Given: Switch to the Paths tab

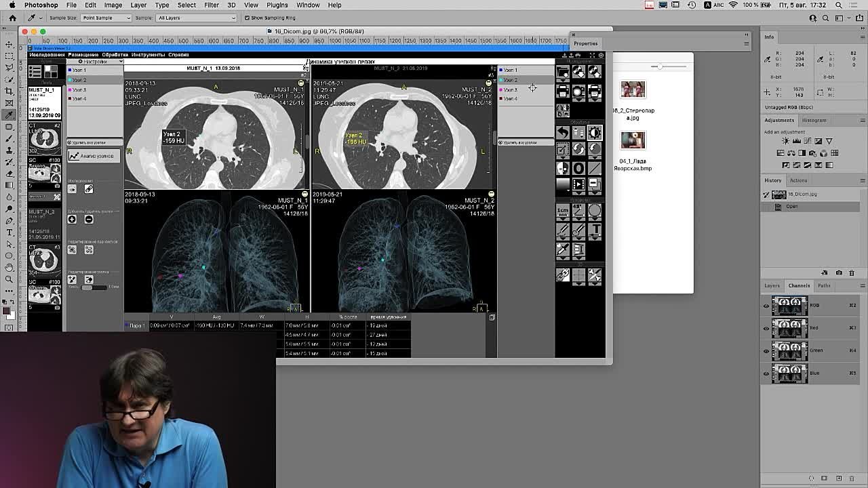Looking at the screenshot, I should [824, 285].
